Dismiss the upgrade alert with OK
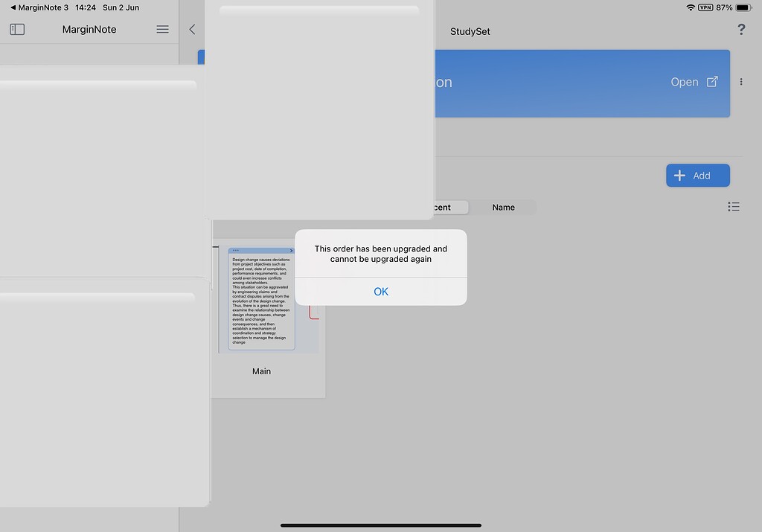 point(380,291)
